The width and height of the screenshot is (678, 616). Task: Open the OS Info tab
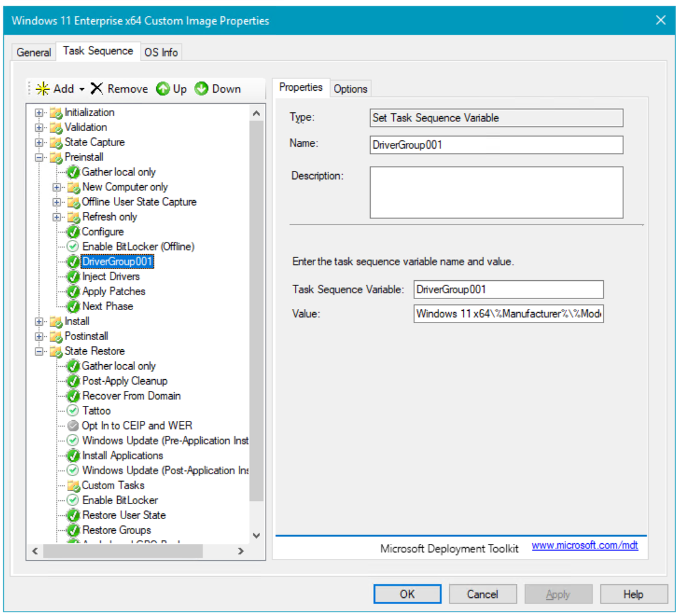(x=161, y=52)
